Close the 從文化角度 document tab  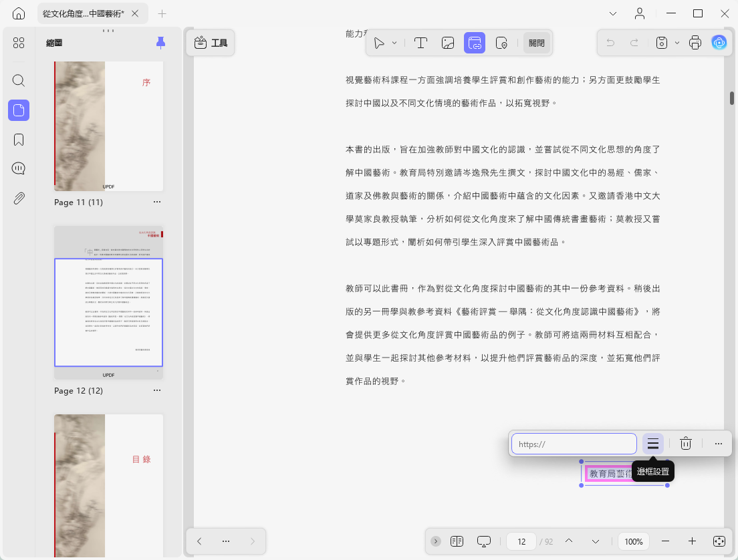point(135,13)
